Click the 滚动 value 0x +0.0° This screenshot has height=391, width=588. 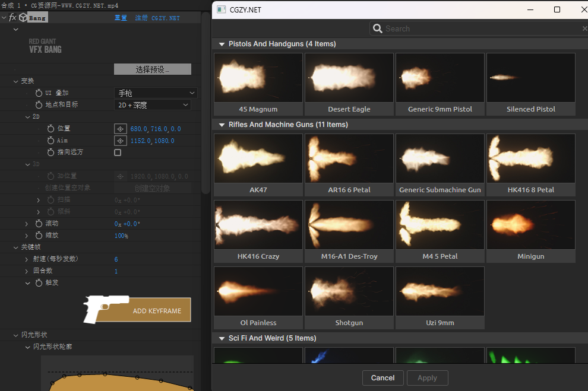coord(127,224)
